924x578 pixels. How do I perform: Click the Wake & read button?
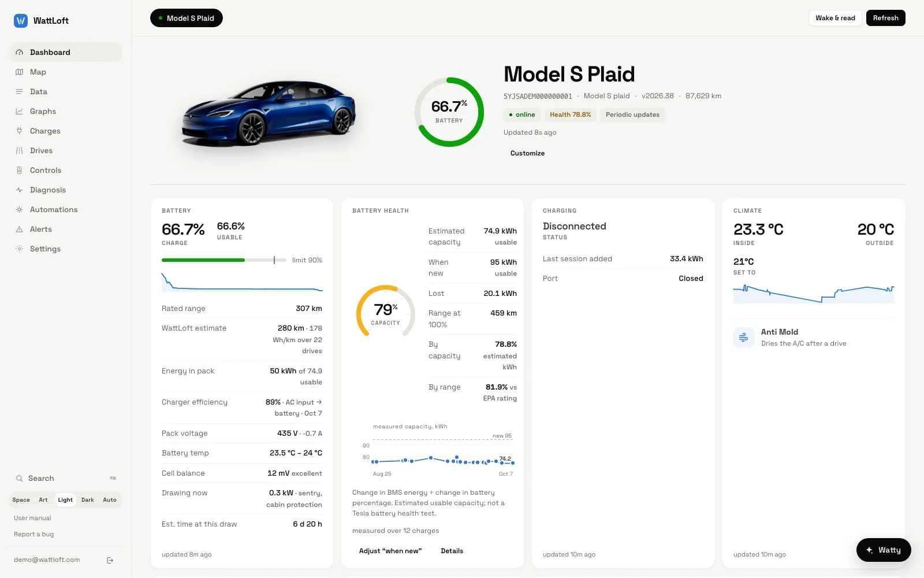835,18
